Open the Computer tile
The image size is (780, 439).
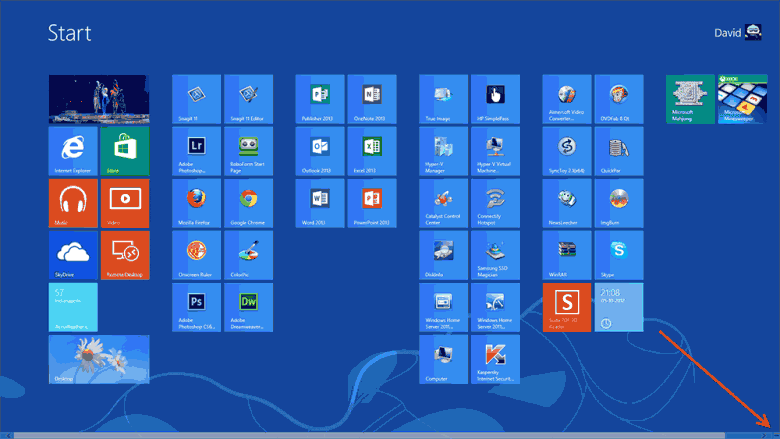click(443, 359)
